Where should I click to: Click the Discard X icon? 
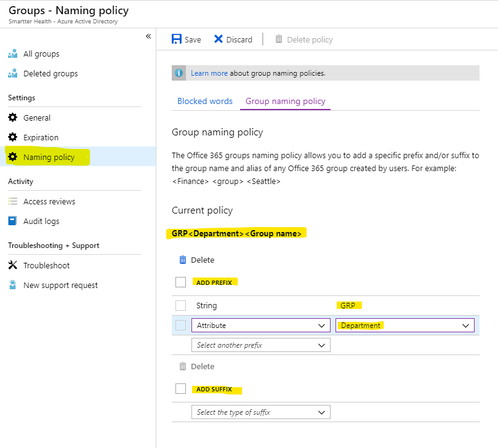pyautogui.click(x=219, y=39)
